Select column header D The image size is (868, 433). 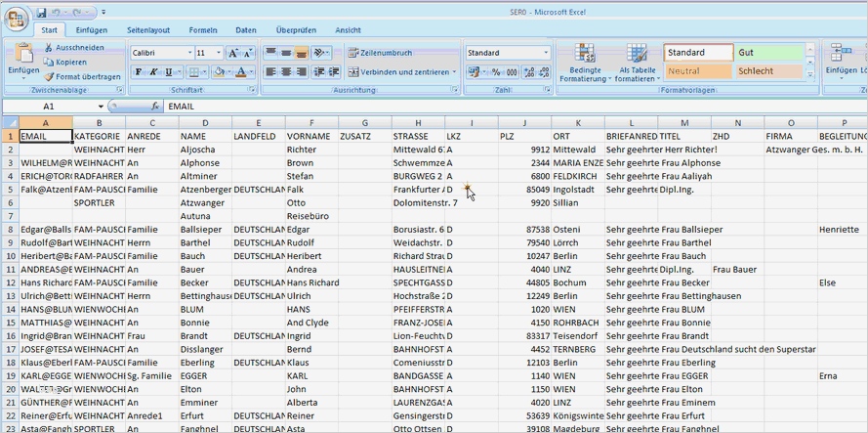(205, 122)
